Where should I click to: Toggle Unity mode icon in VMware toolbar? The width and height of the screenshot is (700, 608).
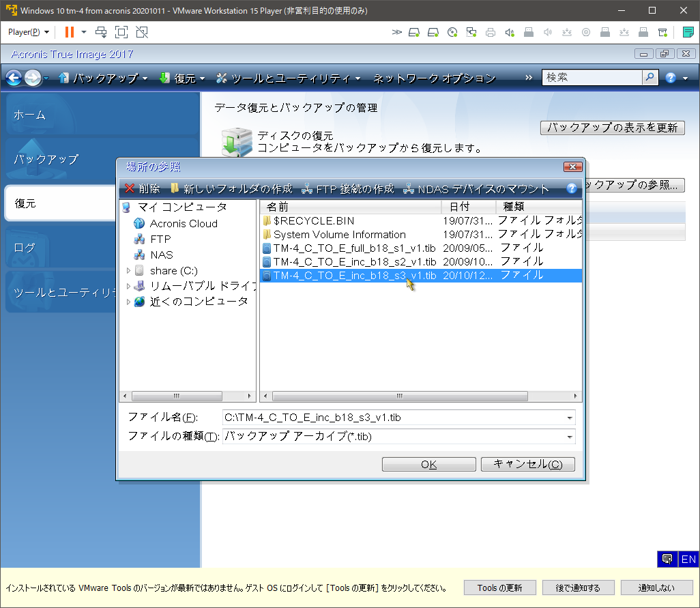point(142,32)
